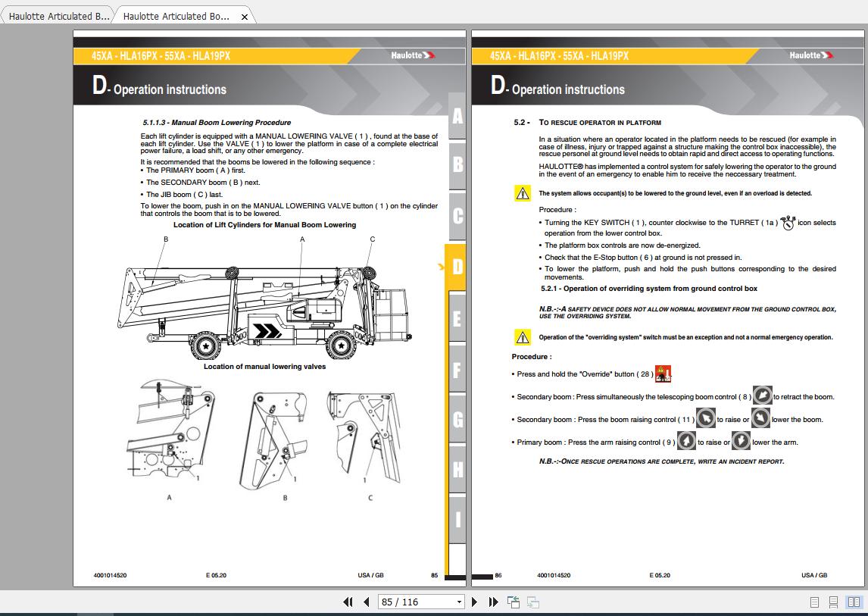The width and height of the screenshot is (868, 616).
Task: Open section E via the lettered side tab
Action: [x=457, y=320]
